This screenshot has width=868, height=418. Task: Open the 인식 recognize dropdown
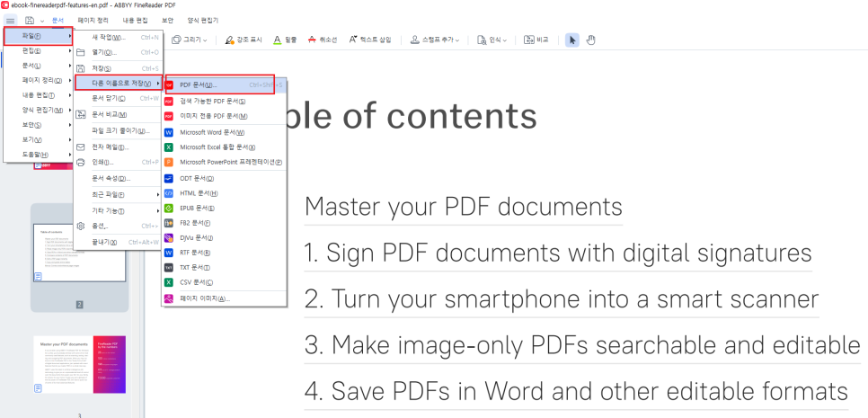492,40
